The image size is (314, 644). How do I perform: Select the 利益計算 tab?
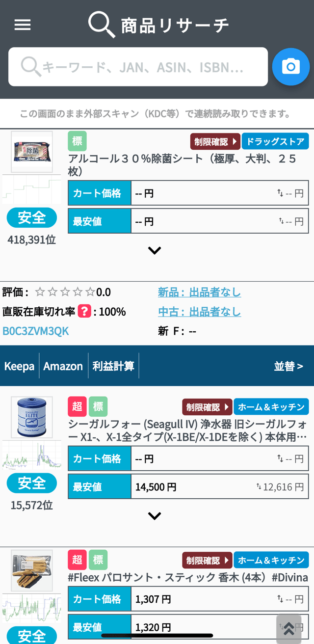113,366
